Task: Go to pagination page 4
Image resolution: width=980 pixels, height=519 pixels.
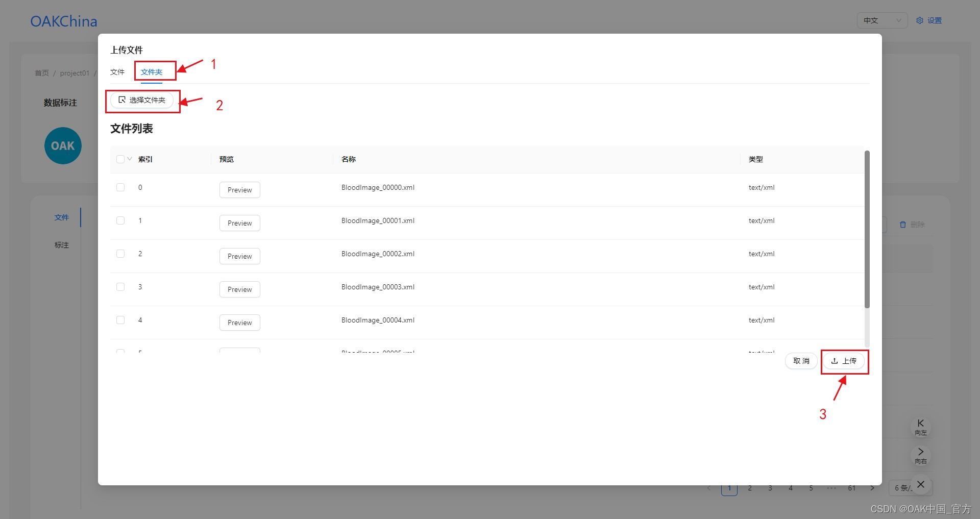Action: [x=791, y=488]
